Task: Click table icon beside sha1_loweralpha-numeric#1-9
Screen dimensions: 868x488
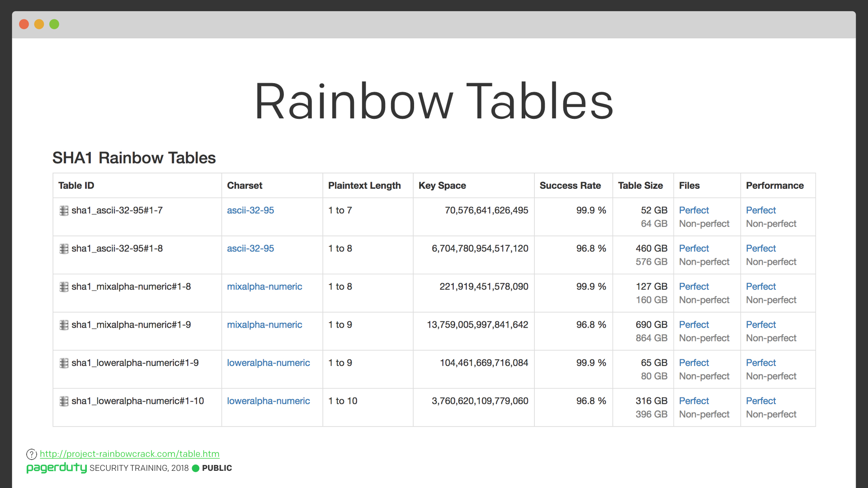Action: pyautogui.click(x=64, y=363)
